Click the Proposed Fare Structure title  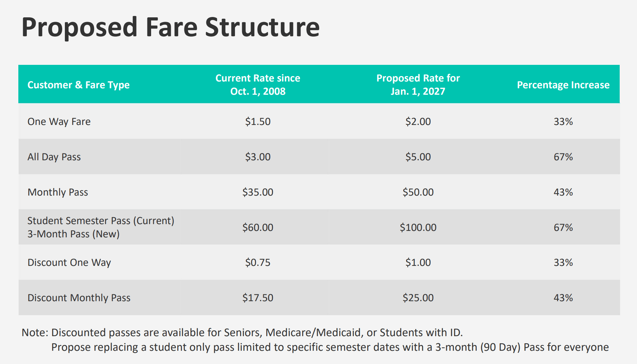point(170,28)
